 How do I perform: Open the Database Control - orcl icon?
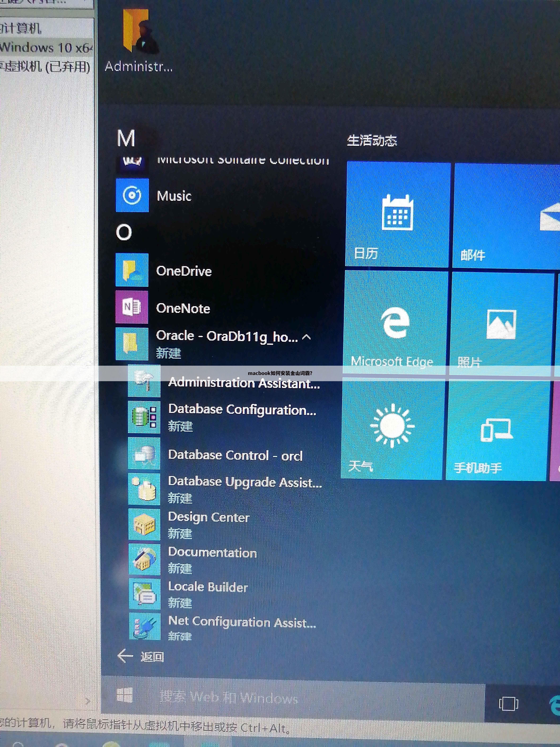pos(144,453)
